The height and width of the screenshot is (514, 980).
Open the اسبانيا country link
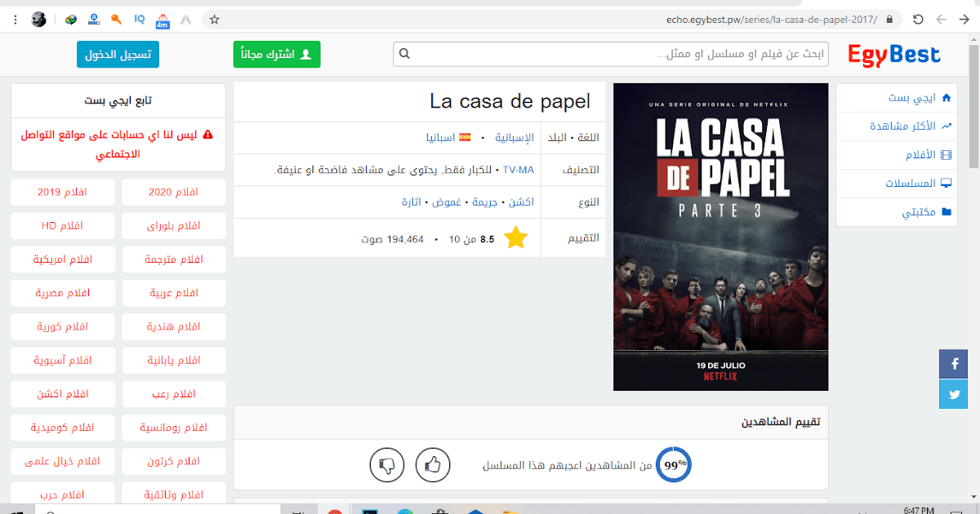click(440, 137)
